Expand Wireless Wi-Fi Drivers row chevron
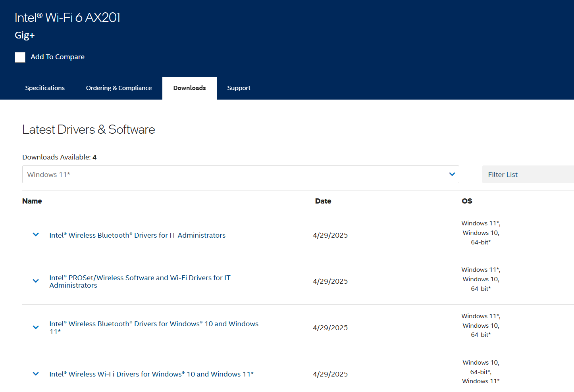 coord(36,374)
